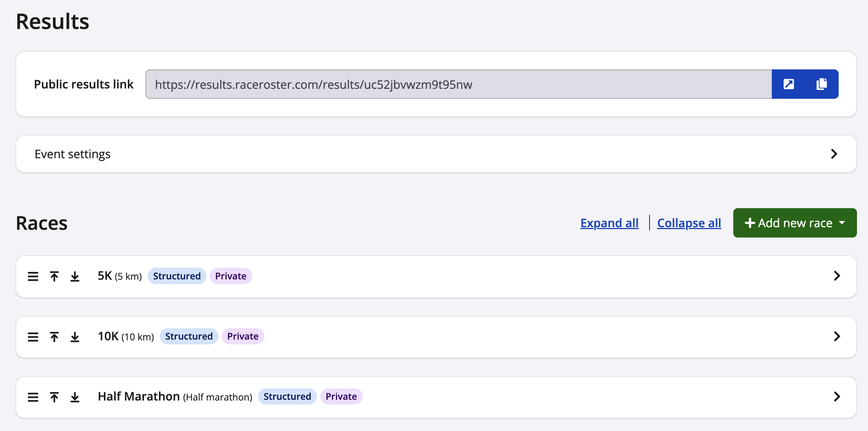The image size is (868, 431).
Task: Open the Add new race dropdown
Action: (795, 223)
